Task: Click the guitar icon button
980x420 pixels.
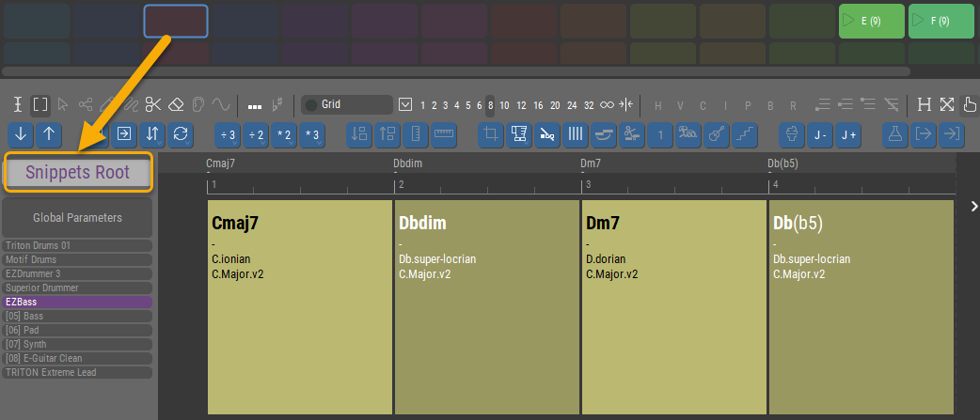Action: 716,134
